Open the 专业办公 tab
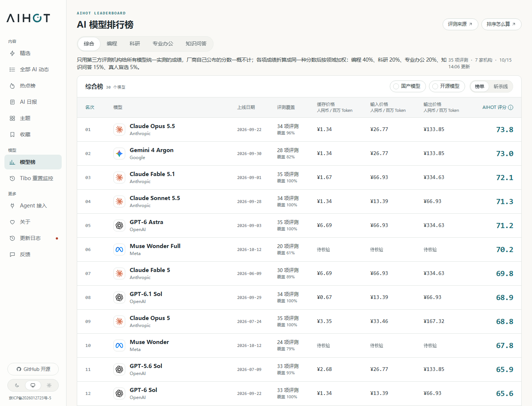 163,44
